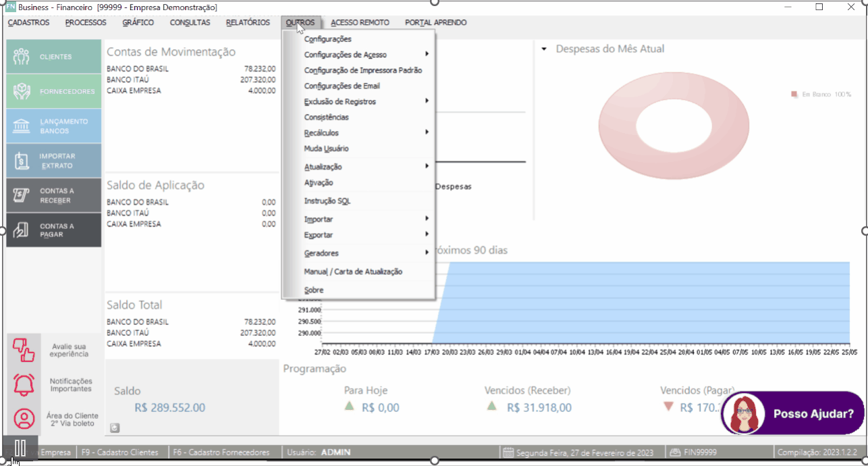Click the Posso Ajudar? help button
This screenshot has height=466, width=868.
(x=792, y=413)
